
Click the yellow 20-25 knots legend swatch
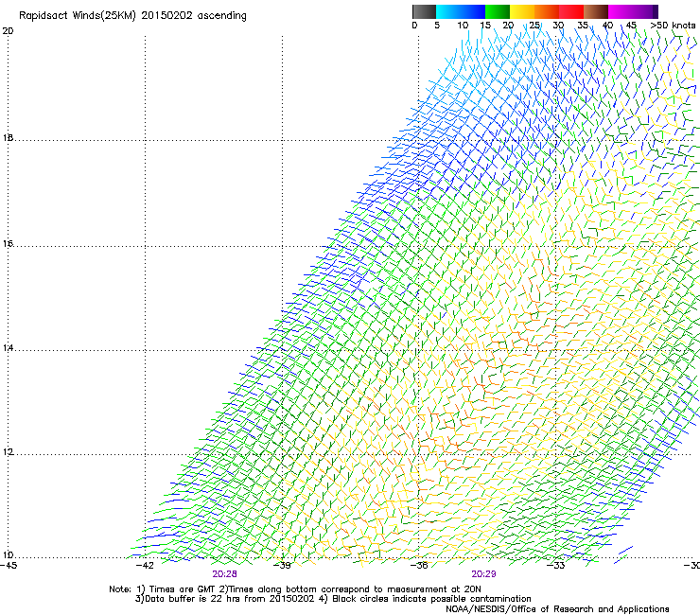(x=522, y=11)
